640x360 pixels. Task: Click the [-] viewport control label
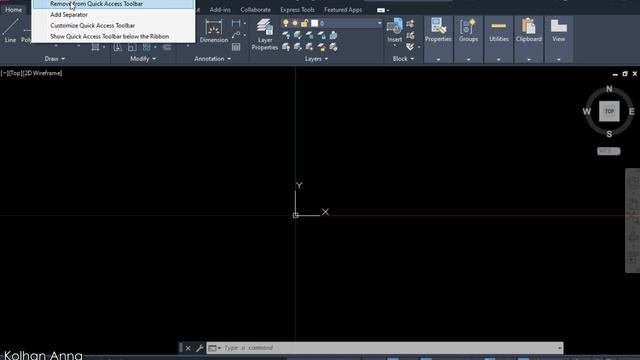coord(4,73)
